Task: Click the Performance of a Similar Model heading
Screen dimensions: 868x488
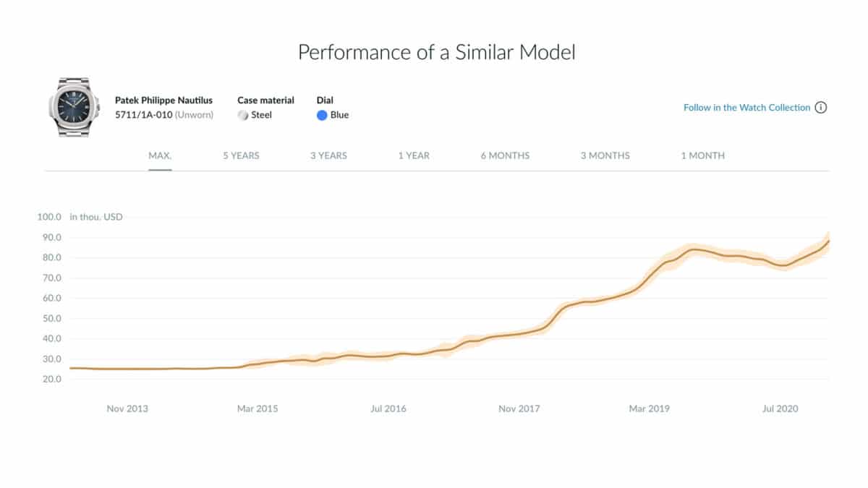Action: click(437, 53)
